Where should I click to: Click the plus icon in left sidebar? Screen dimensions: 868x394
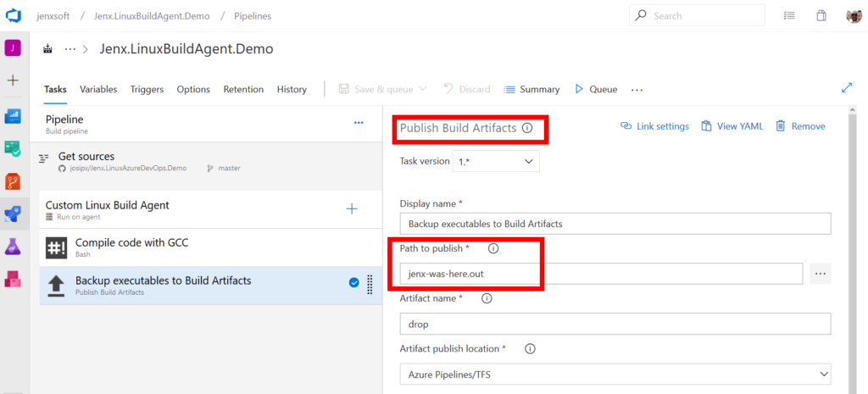pyautogui.click(x=13, y=80)
